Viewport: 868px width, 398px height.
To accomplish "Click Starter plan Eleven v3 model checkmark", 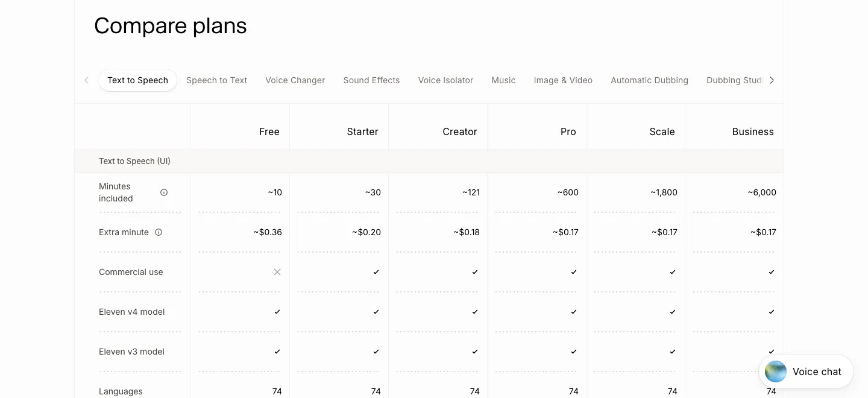I will pyautogui.click(x=376, y=352).
